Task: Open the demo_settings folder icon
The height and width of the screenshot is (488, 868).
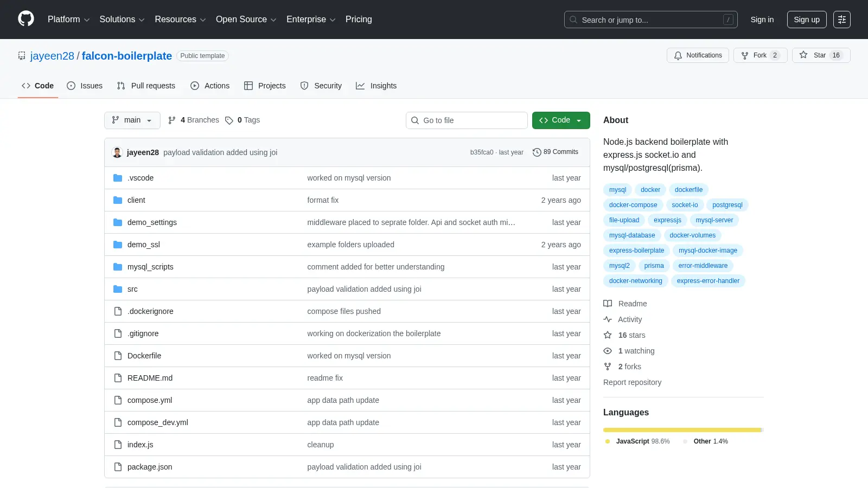Action: click(x=118, y=222)
